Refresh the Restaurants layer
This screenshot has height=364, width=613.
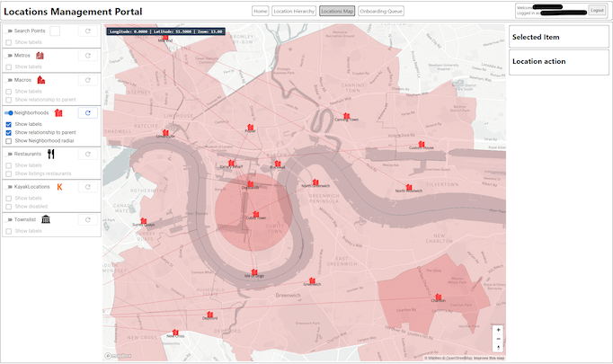tap(87, 154)
